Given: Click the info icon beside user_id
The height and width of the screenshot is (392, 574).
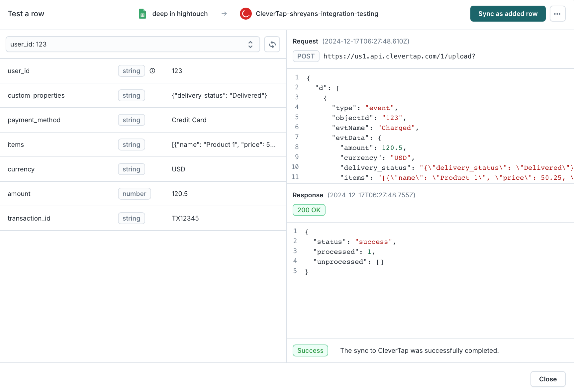Looking at the screenshot, I should pyautogui.click(x=152, y=71).
